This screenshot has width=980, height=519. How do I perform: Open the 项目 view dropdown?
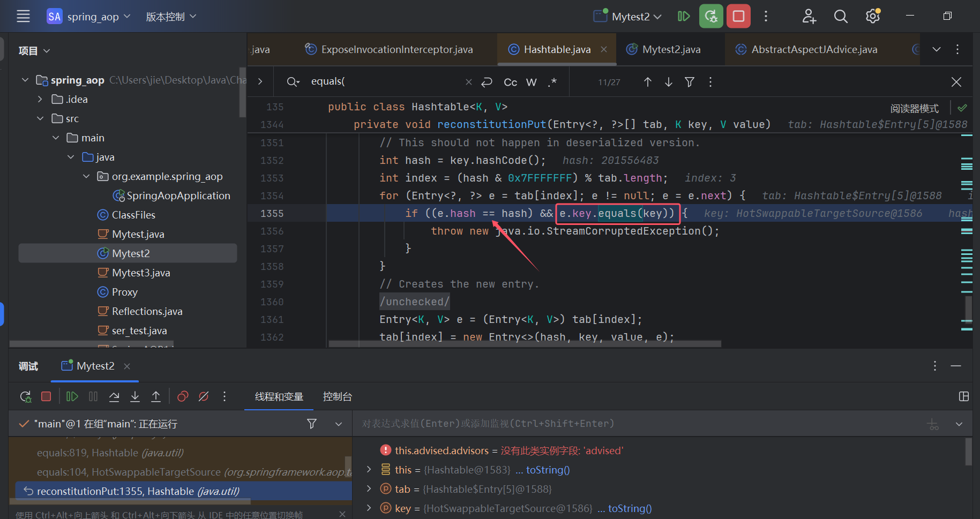(x=34, y=51)
